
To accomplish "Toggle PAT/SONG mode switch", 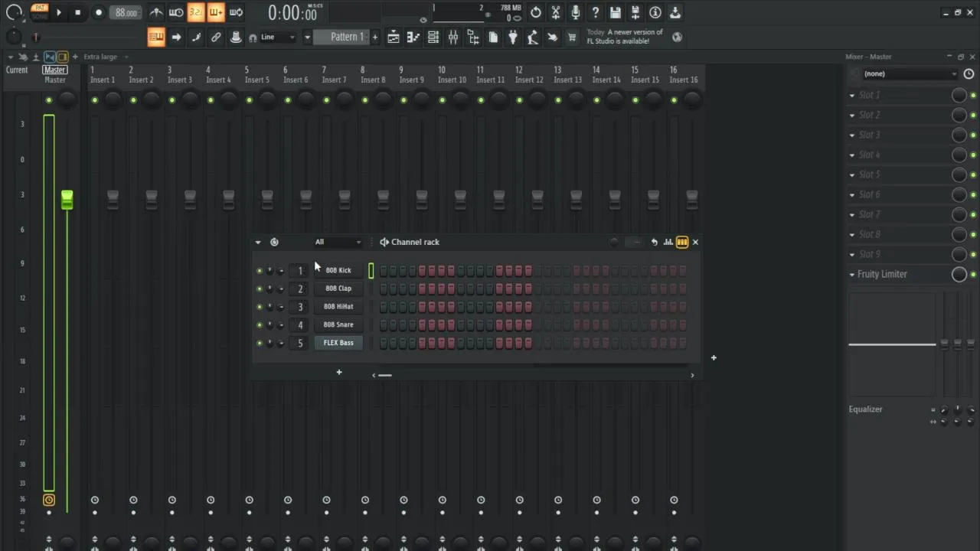I will [39, 12].
